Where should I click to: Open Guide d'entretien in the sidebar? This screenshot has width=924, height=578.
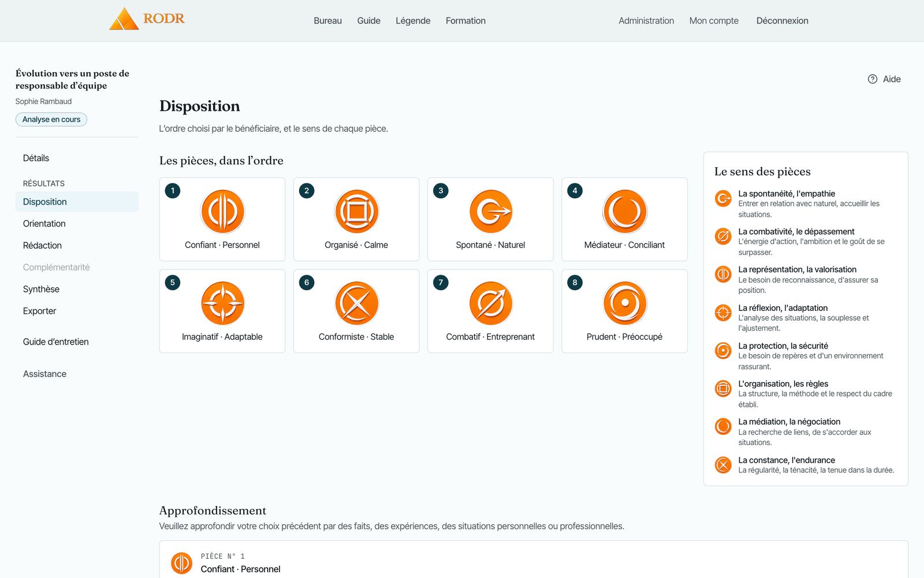click(x=77, y=342)
